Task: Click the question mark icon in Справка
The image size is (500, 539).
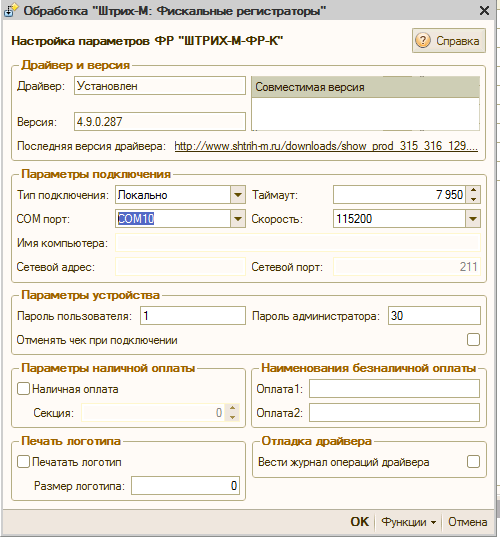Action: point(423,41)
